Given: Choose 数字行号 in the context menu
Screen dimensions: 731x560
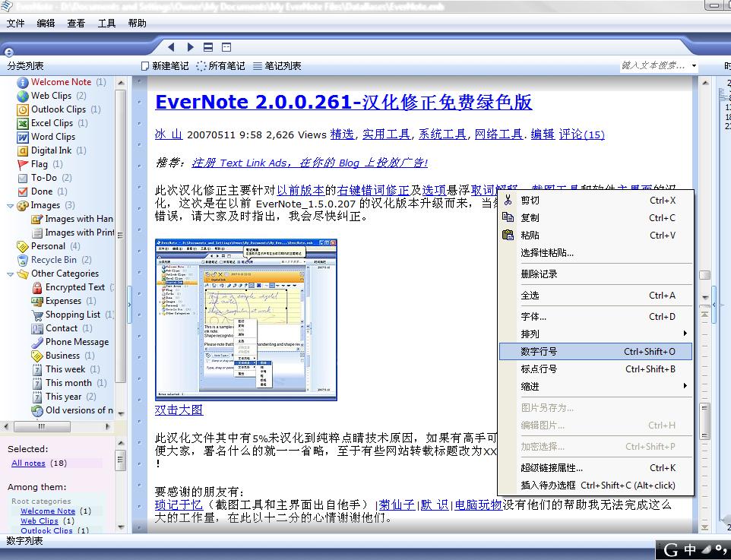Looking at the screenshot, I should click(595, 352).
